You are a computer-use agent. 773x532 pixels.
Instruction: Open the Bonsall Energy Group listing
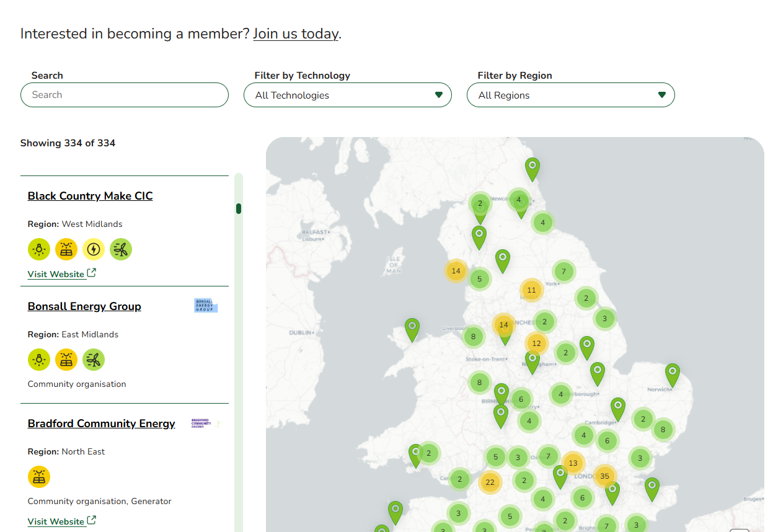[x=84, y=306]
